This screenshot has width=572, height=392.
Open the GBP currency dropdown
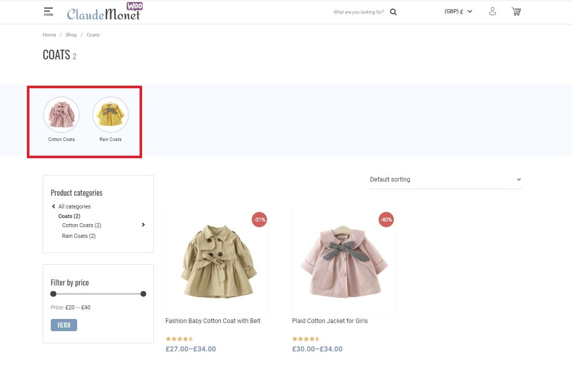(x=458, y=12)
